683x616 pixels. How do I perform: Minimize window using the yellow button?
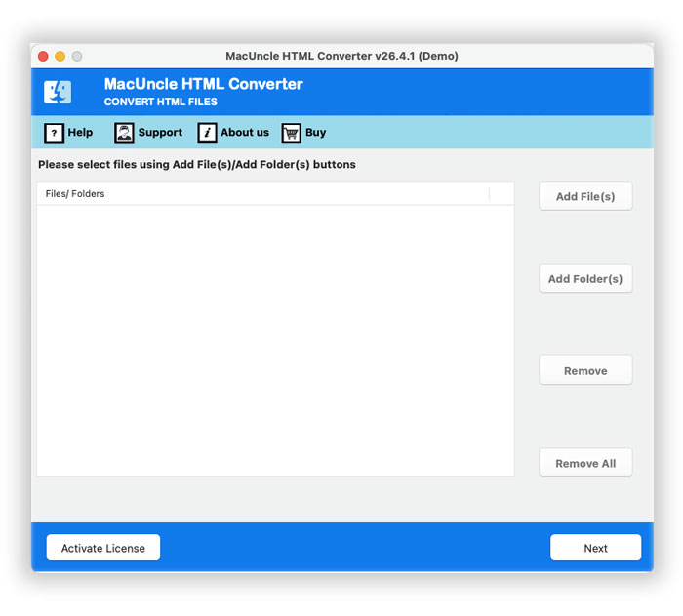[60, 57]
